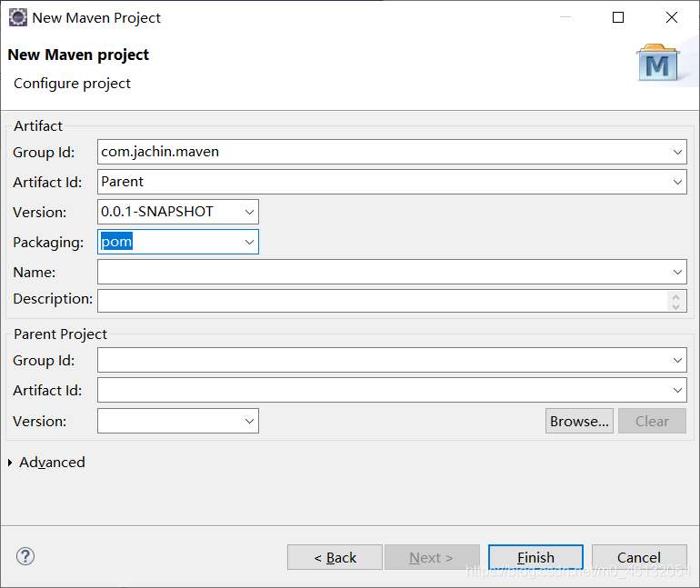Go back with the Back button

(x=335, y=557)
